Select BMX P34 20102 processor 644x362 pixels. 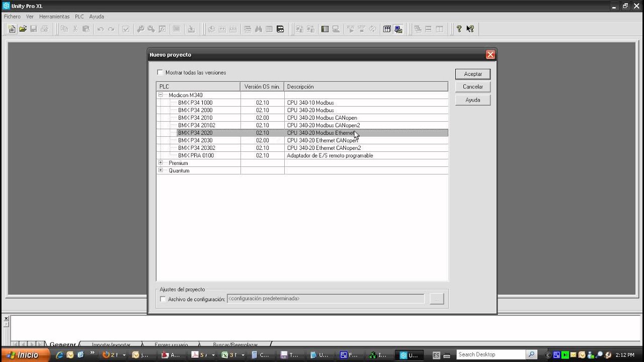click(197, 125)
